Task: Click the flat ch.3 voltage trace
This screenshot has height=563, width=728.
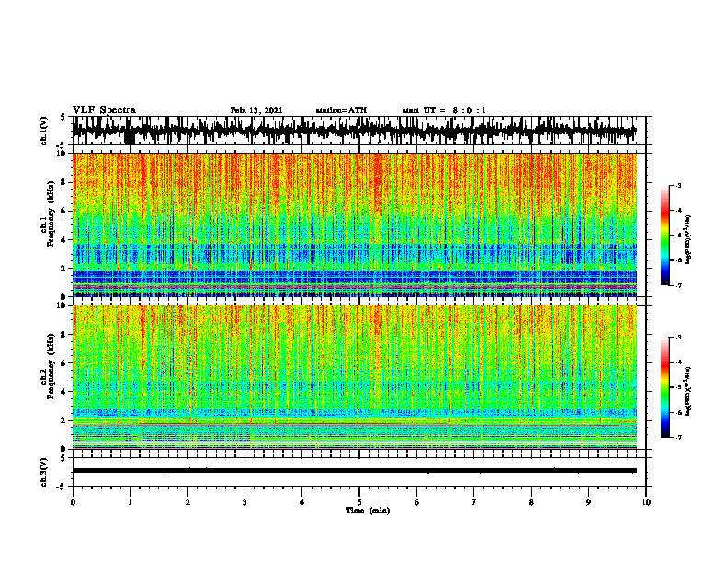Action: click(x=355, y=471)
